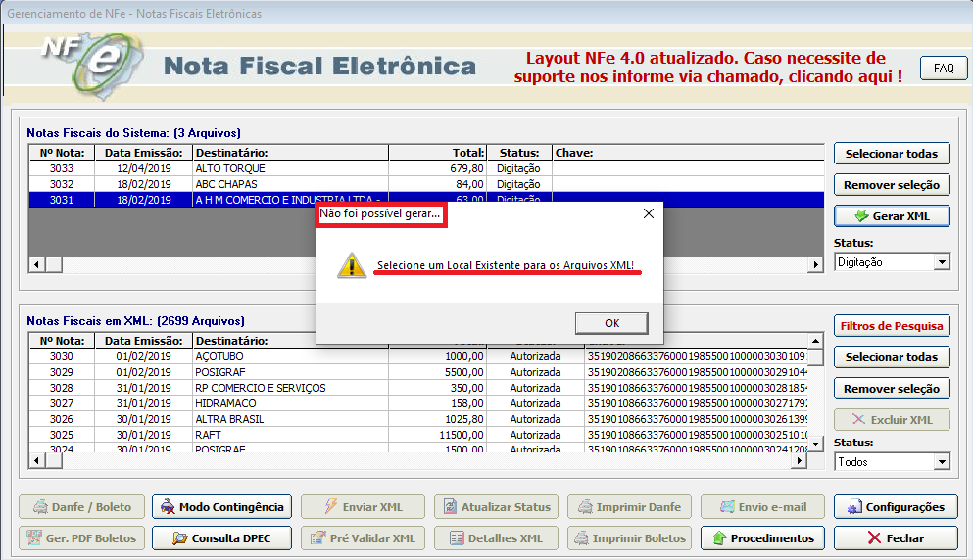Open Configurações
The width and height of the screenshot is (973, 560).
(x=896, y=507)
